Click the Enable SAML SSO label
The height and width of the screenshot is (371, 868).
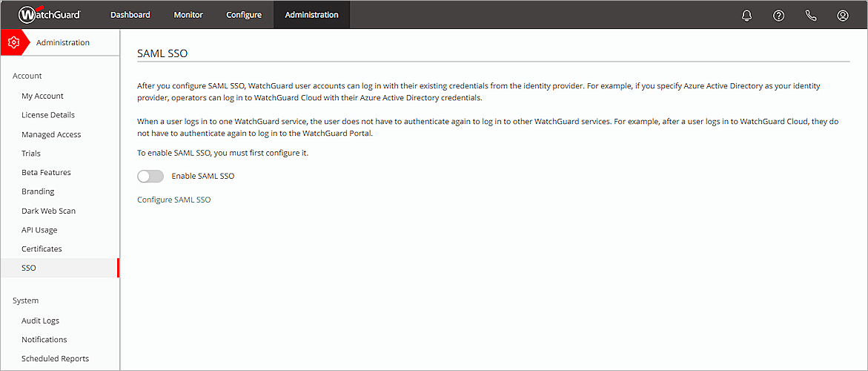coord(202,176)
